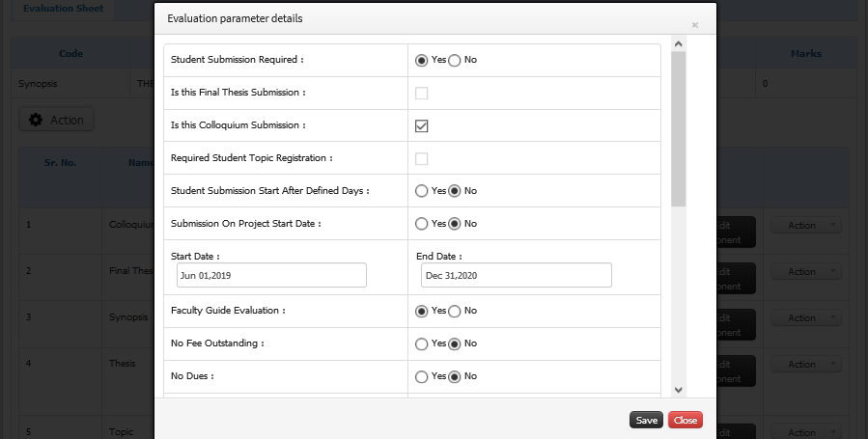Select Yes for Faculty Guide Evaluation
This screenshot has width=868, height=439.
coord(421,312)
